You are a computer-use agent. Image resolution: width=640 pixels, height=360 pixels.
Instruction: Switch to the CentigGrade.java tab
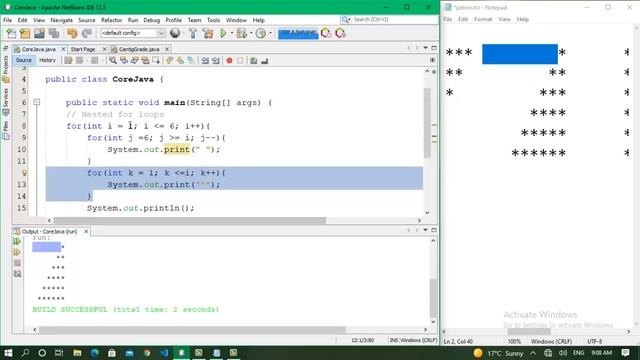(139, 49)
